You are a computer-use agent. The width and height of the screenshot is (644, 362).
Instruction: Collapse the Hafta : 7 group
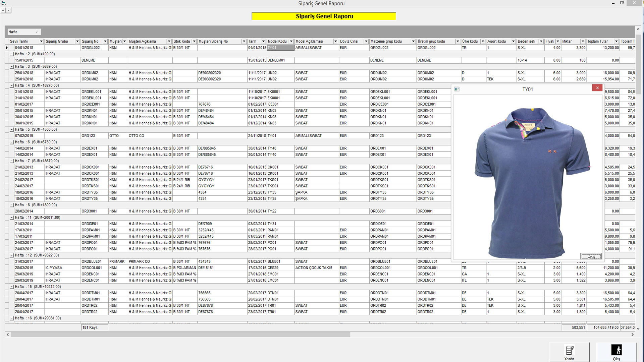[x=12, y=161]
